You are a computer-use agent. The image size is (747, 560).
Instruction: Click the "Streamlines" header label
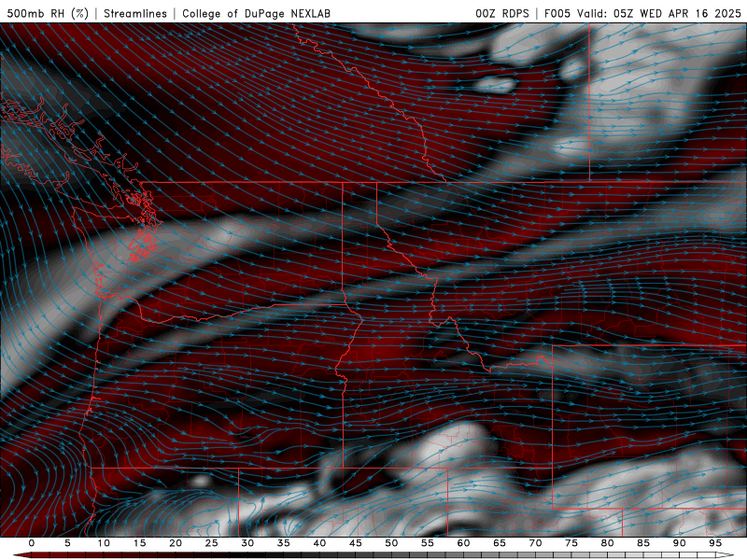(135, 13)
